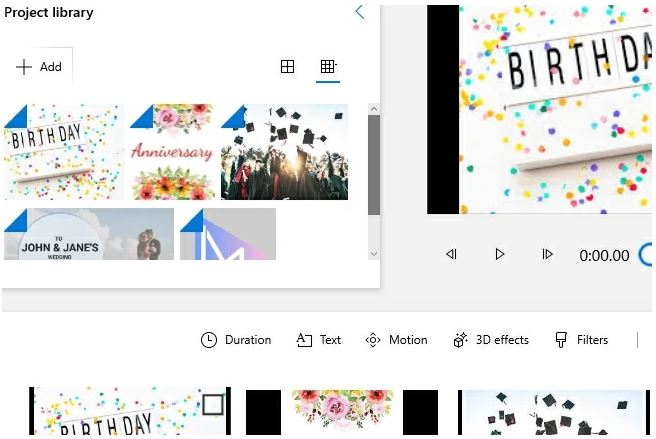656x439 pixels.
Task: Open the Text tool
Action: 318,340
